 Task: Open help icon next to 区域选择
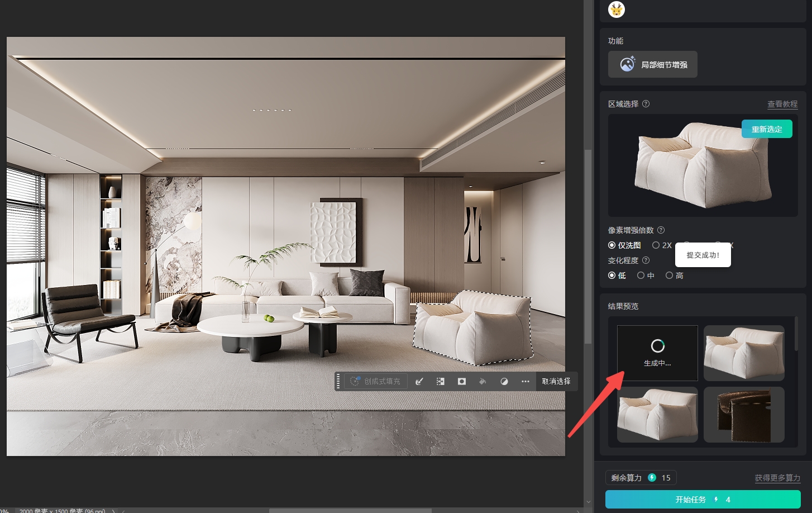click(x=646, y=104)
